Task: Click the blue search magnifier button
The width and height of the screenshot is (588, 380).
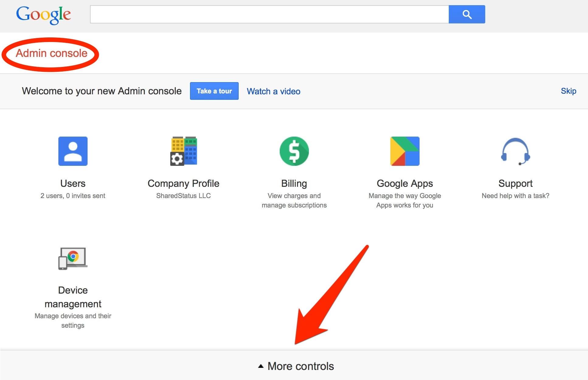Action: tap(467, 14)
